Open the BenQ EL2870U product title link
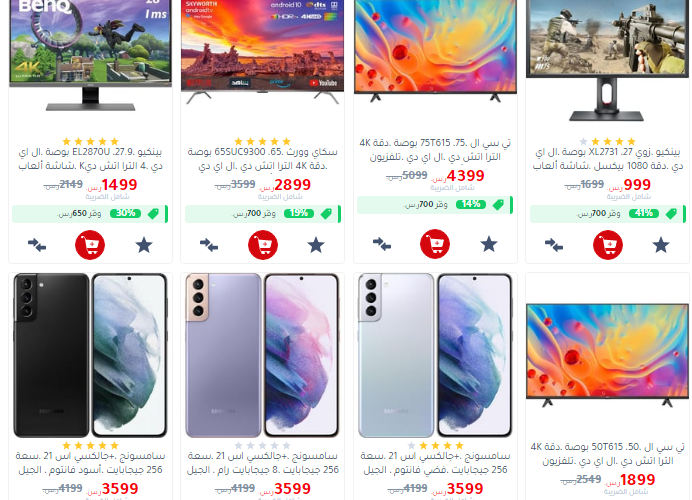Screen dimensions: 692x500 pyautogui.click(x=90, y=159)
